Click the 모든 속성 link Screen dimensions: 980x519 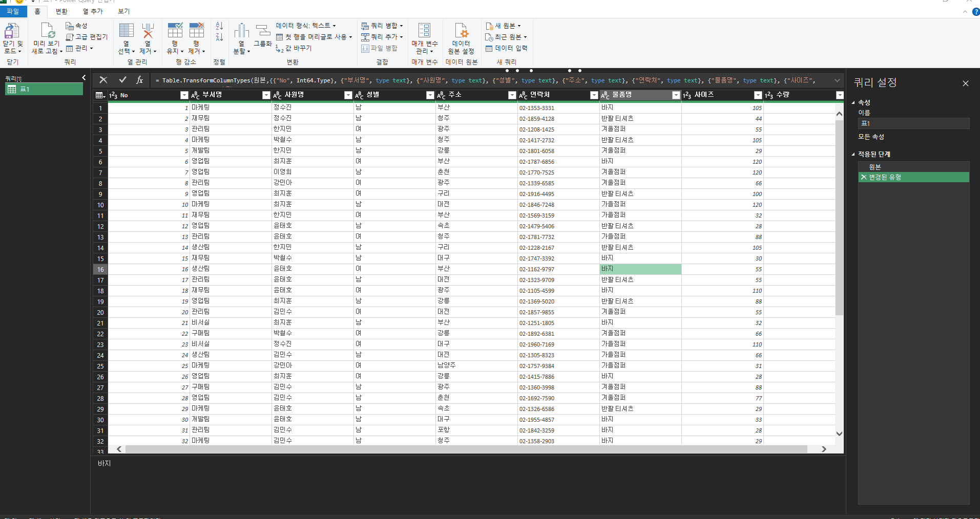point(871,137)
